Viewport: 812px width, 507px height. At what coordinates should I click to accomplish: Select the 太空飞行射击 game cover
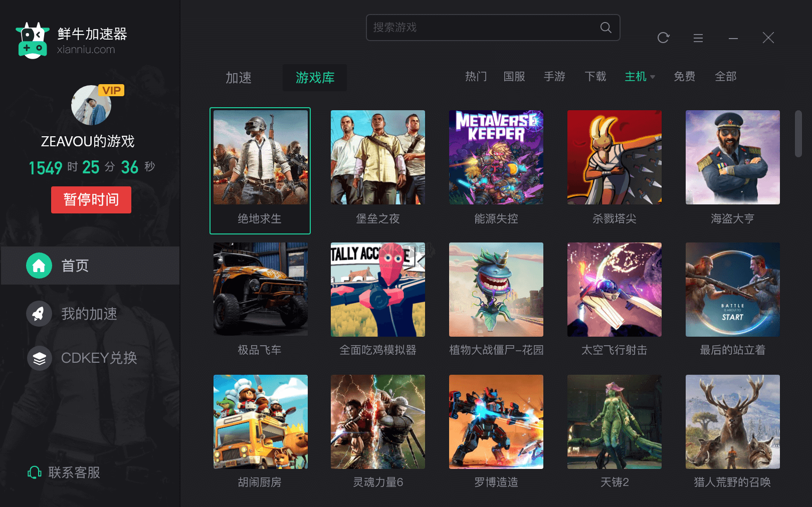click(615, 290)
